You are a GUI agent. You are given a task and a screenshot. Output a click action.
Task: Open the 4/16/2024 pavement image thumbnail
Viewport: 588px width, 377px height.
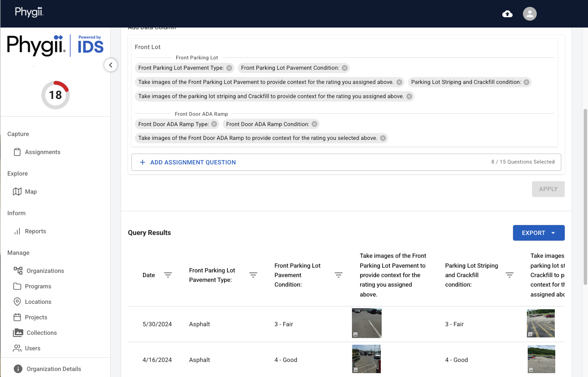[x=366, y=359]
